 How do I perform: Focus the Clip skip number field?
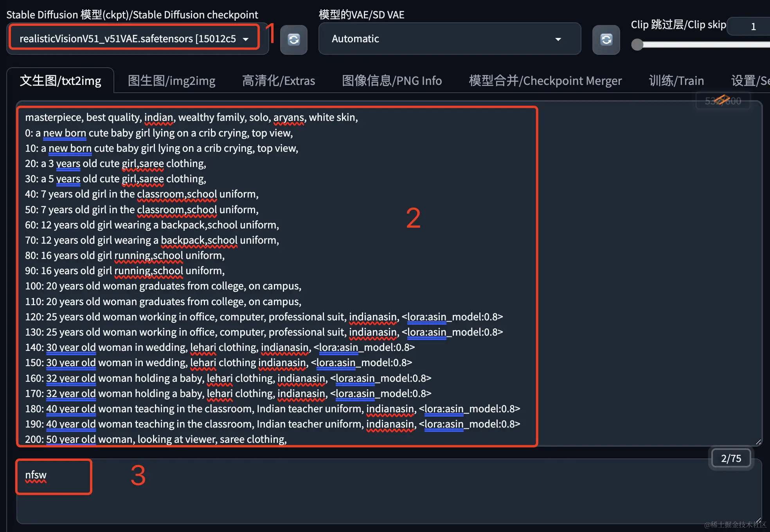coord(753,27)
